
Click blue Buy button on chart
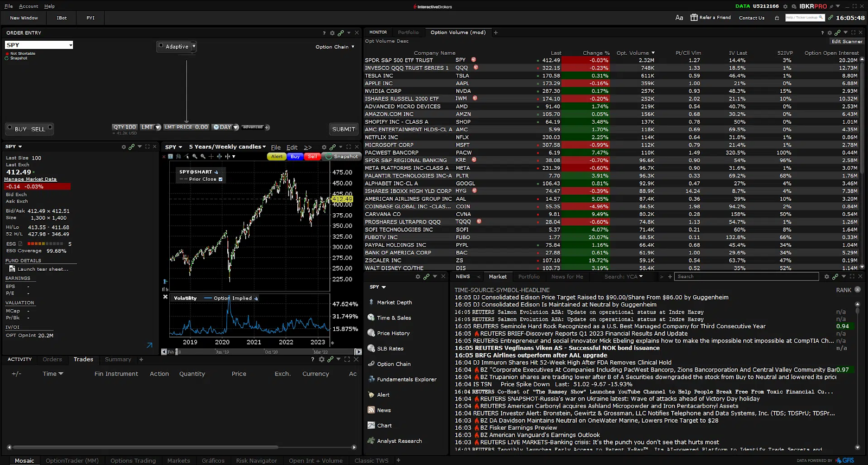[295, 156]
